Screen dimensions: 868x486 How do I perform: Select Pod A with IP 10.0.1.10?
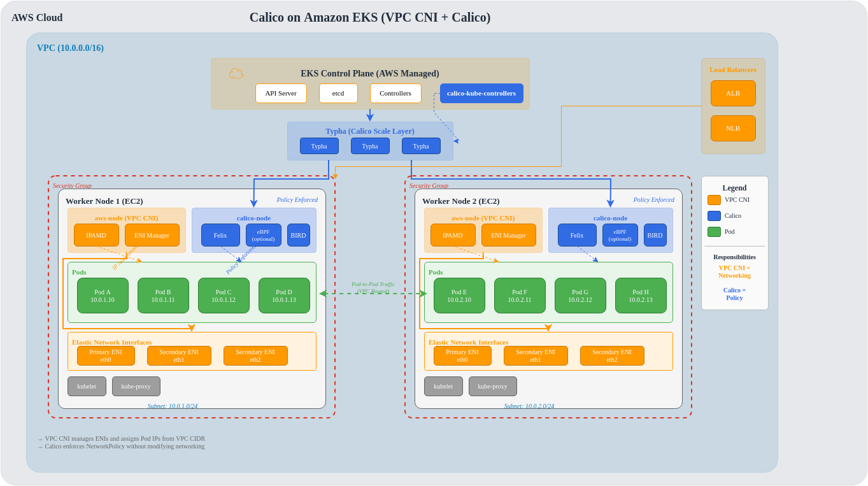103,296
